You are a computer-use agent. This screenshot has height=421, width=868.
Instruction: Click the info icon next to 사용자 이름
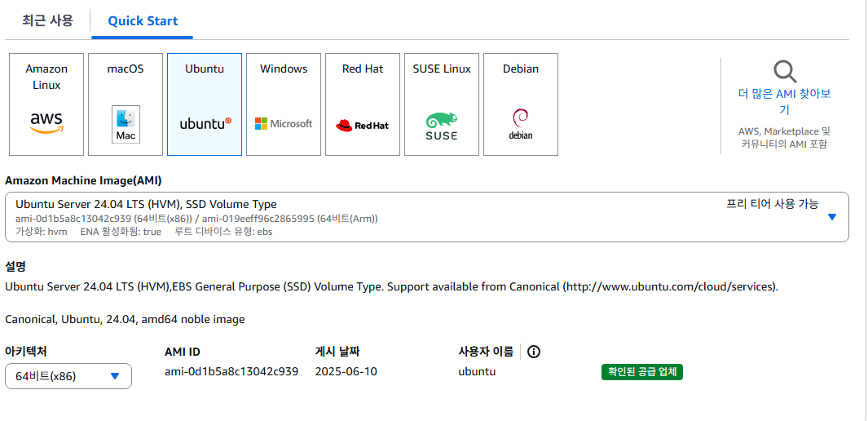click(x=534, y=352)
